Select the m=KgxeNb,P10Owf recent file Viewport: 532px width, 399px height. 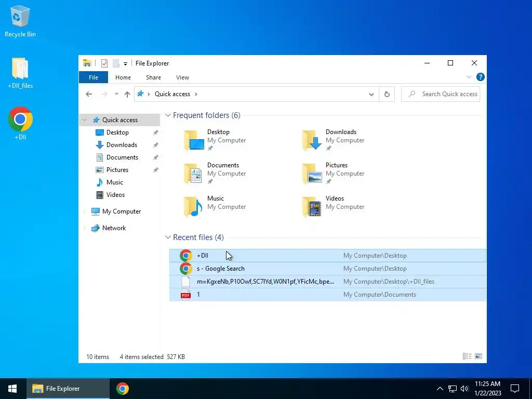[328, 281]
